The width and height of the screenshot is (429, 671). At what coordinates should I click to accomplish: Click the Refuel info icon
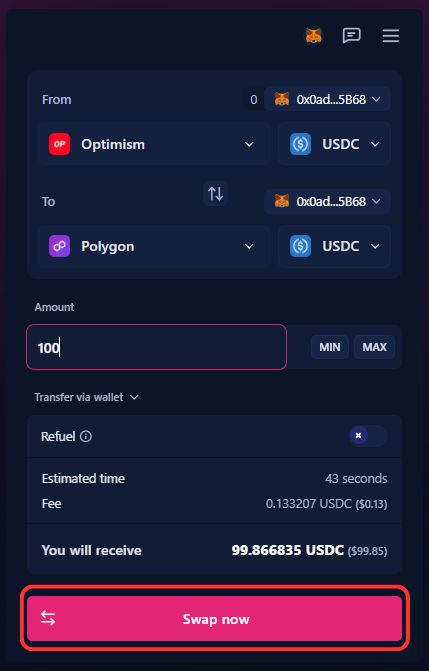(x=86, y=436)
